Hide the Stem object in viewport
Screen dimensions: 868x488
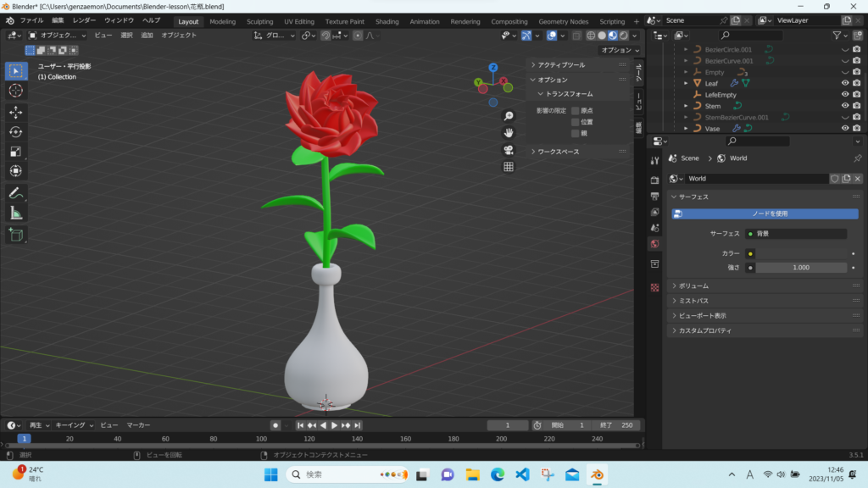point(845,106)
